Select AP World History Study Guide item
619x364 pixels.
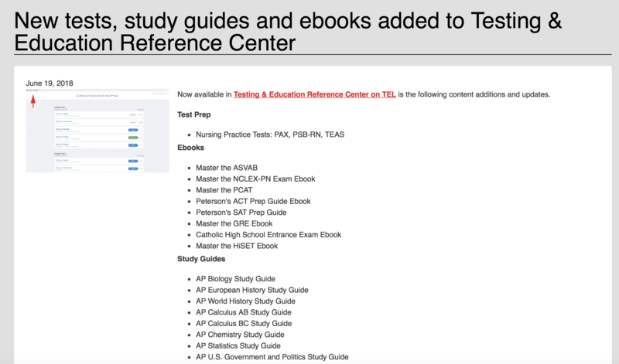[245, 301]
